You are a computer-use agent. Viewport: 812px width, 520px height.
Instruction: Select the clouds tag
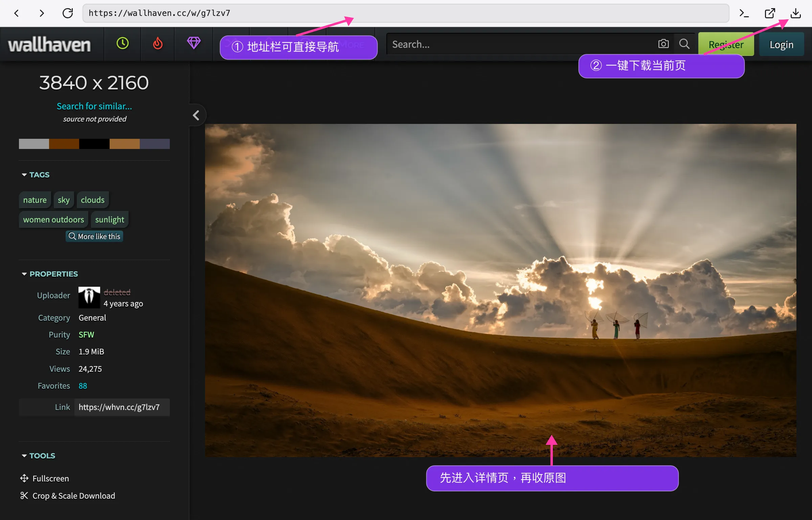click(x=93, y=200)
